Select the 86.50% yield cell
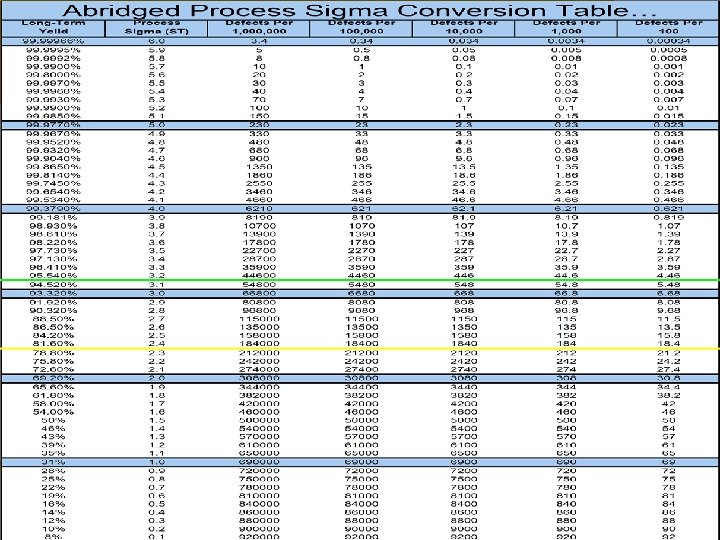 53,327
